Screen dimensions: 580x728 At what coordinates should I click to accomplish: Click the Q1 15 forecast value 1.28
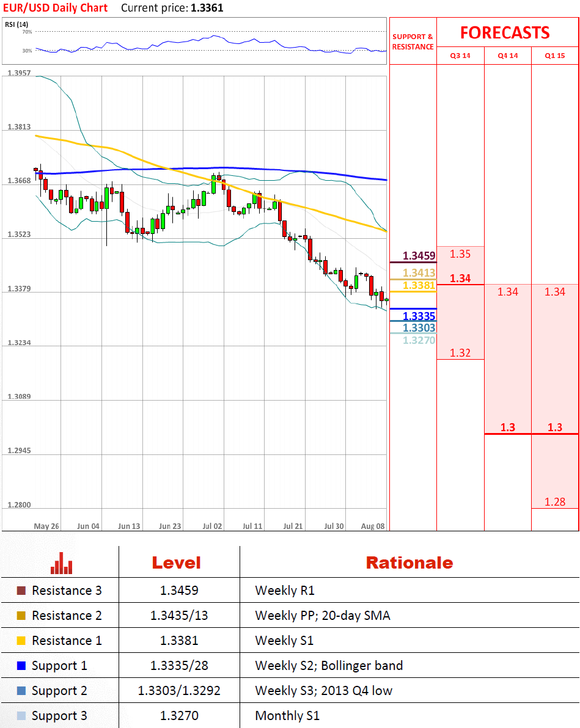[555, 502]
